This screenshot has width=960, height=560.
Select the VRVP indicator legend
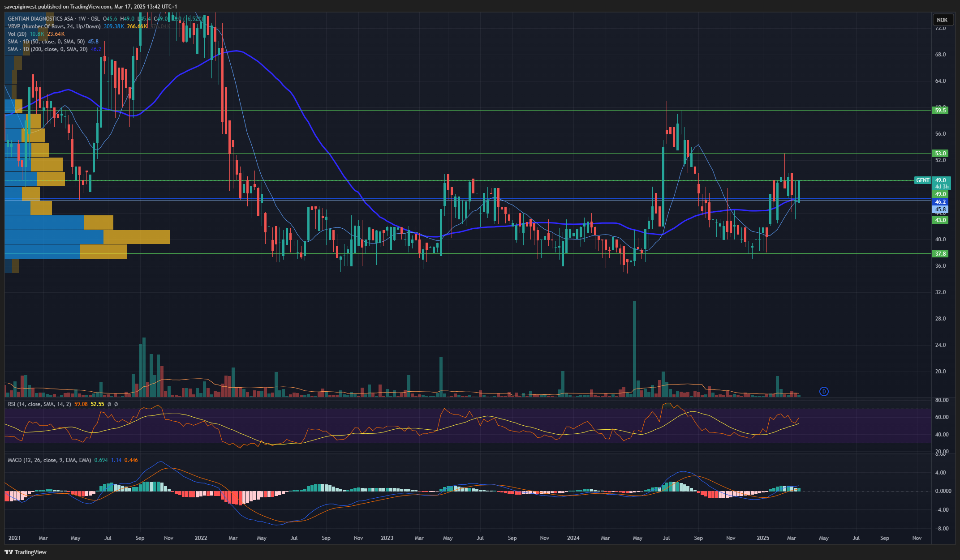tap(54, 26)
